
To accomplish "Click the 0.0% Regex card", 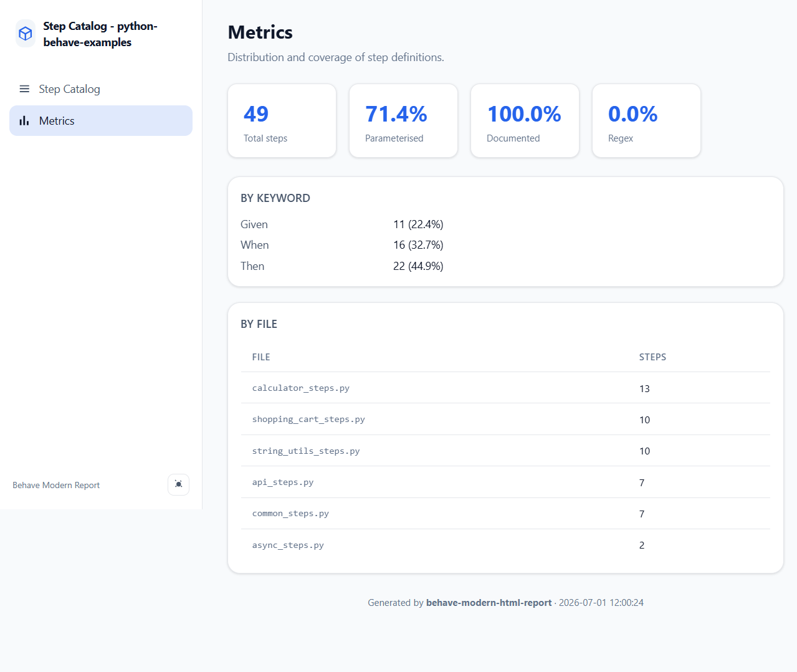I will 646,121.
